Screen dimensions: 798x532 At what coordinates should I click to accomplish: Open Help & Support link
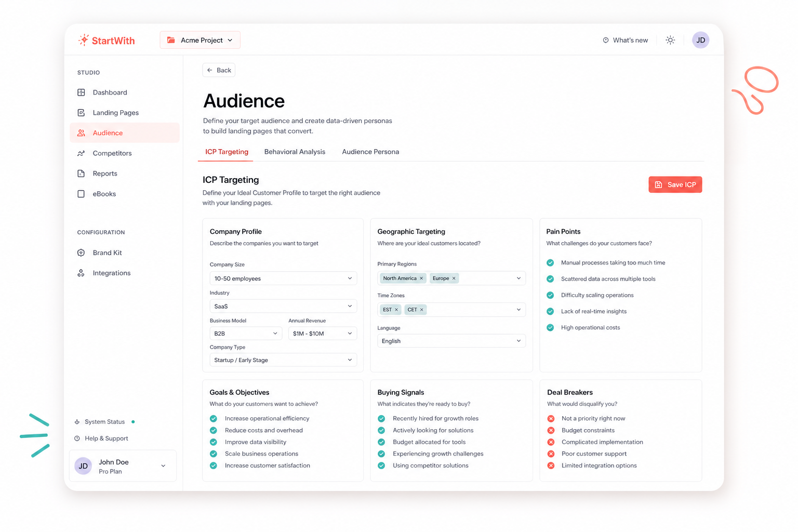(101, 438)
